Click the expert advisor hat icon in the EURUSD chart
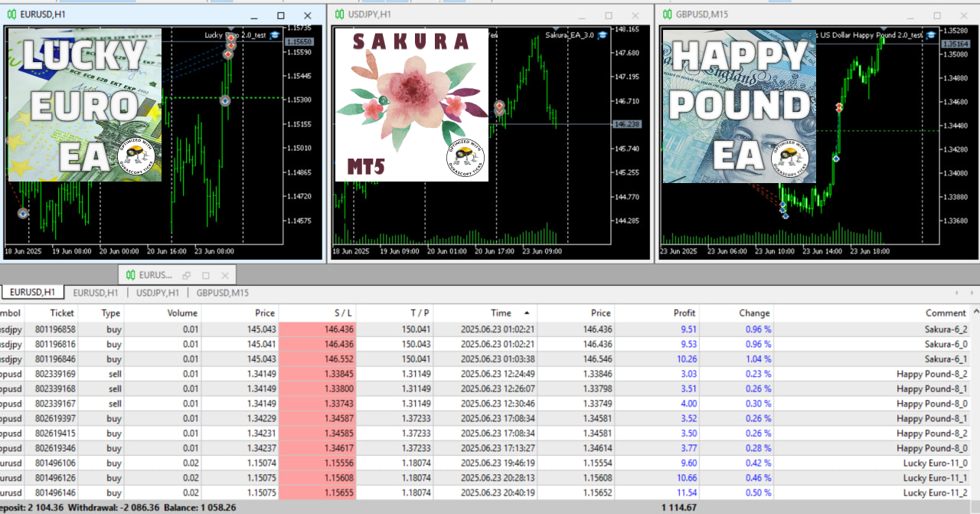The height and width of the screenshot is (514, 980). click(274, 35)
